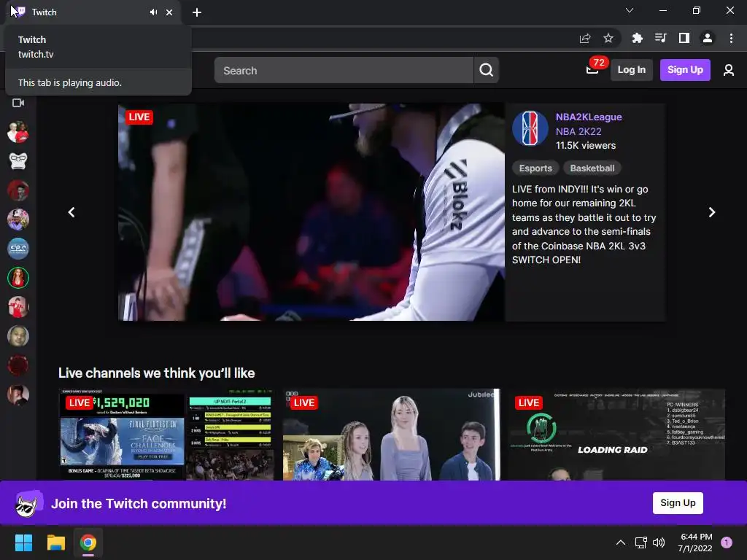
Task: Open notifications inbox with 72 badge
Action: coord(592,69)
